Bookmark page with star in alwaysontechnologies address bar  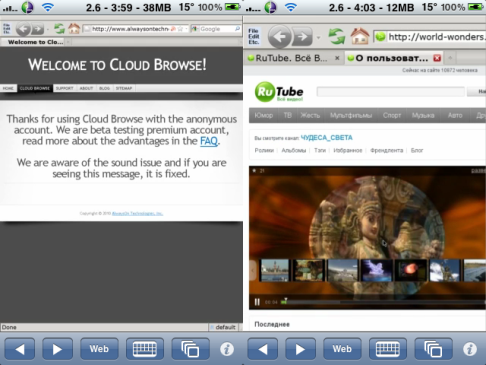pos(180,29)
